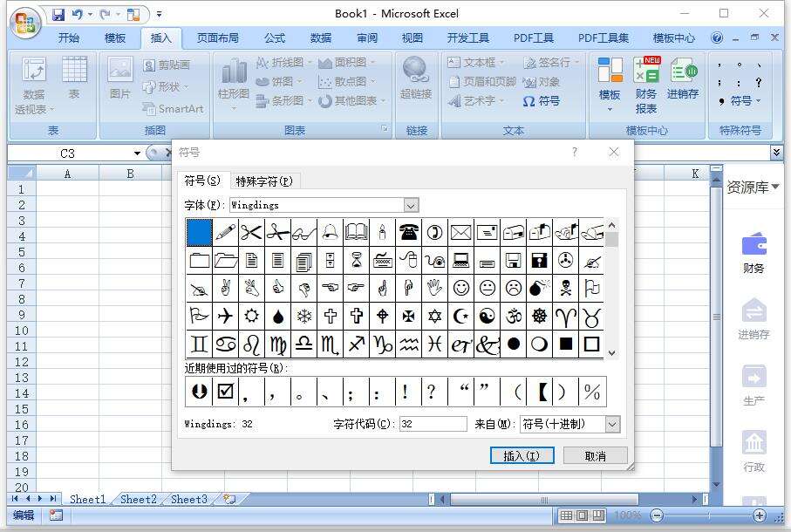Insert a PivotTable (数据透视表)

(x=34, y=85)
